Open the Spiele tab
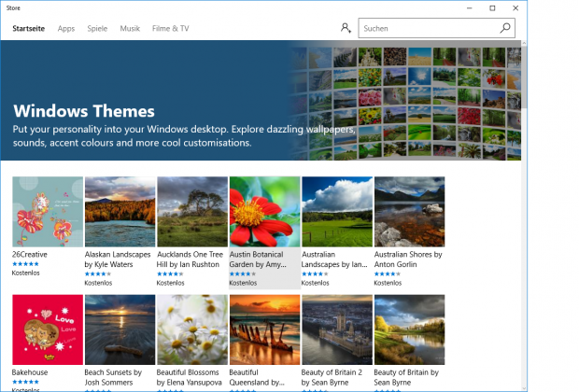Screen dimensions: 579x392 (97, 28)
